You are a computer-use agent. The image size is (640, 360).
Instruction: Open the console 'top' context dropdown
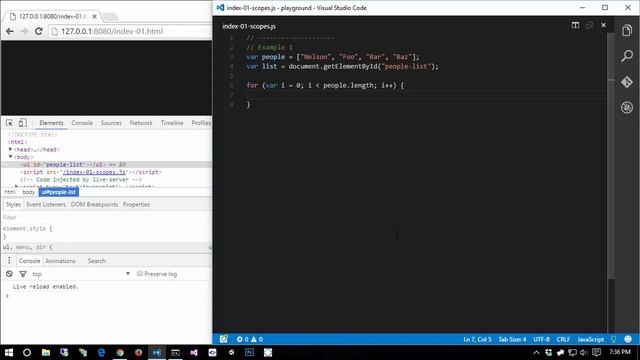point(81,274)
